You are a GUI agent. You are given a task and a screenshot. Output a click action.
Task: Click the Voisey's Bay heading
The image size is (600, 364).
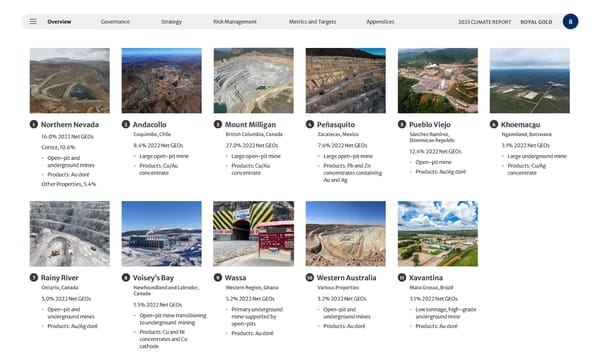153,277
